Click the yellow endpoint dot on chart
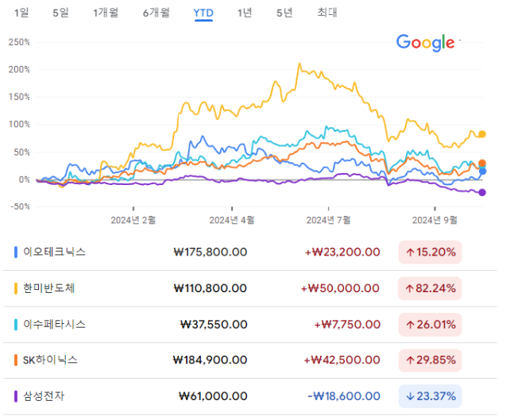506x420 pixels. coord(482,134)
